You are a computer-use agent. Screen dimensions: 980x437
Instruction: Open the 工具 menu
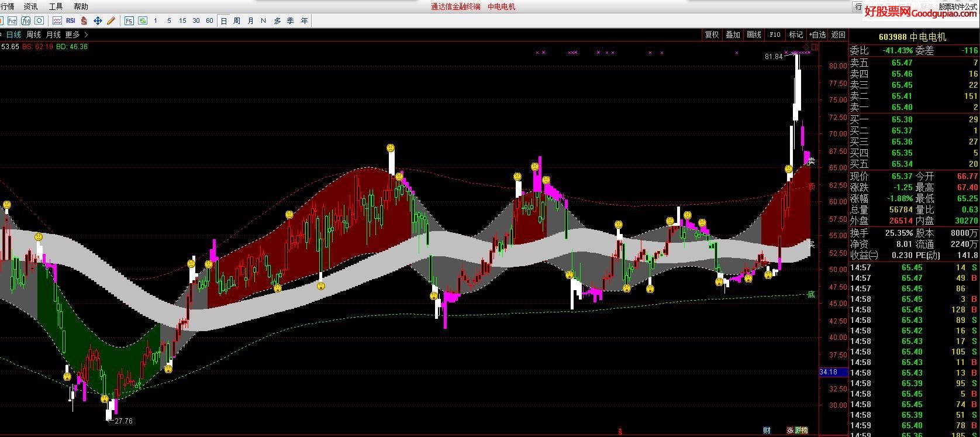(x=56, y=6)
